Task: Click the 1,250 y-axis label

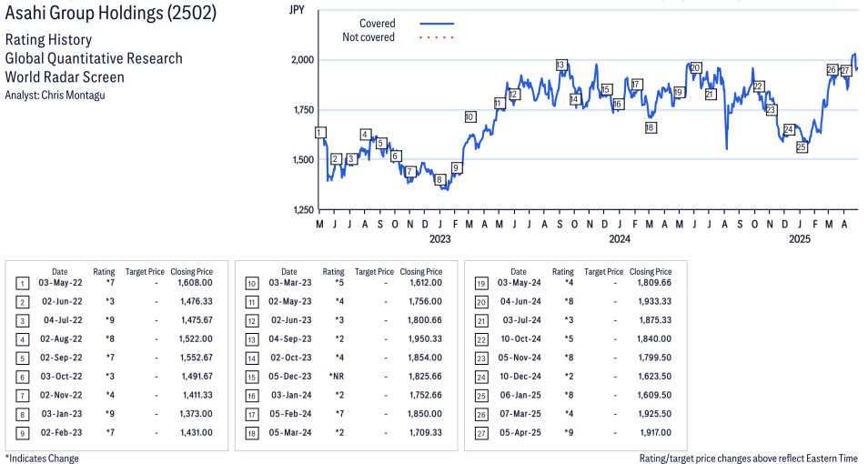Action: click(302, 210)
